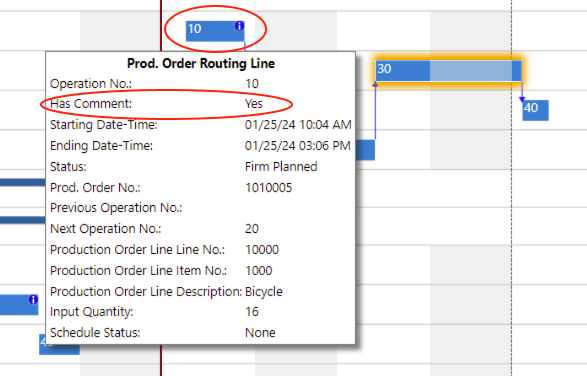
Task: Click Prod. Order No. value 1010005
Action: 268,188
